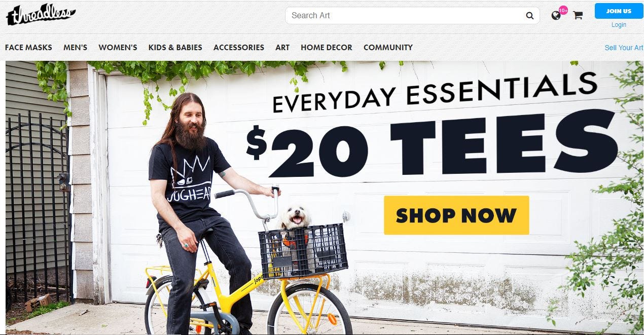Click the Login link
The width and height of the screenshot is (644, 335).
(x=619, y=25)
